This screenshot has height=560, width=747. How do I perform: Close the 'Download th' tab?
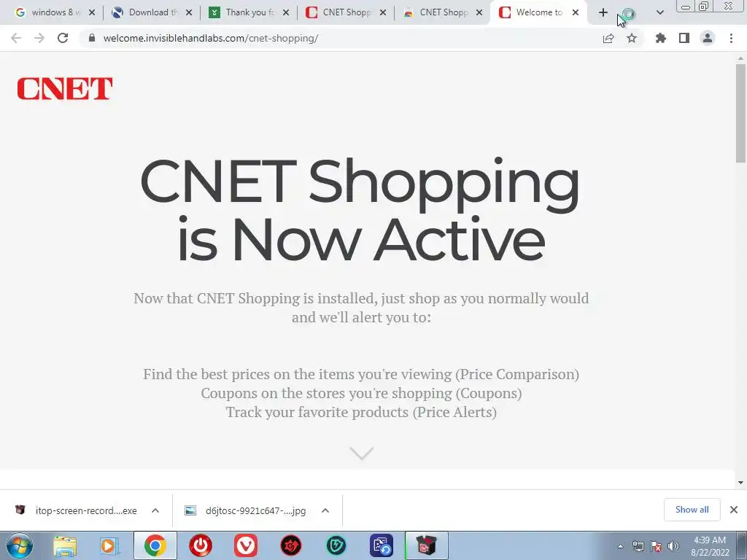(189, 13)
